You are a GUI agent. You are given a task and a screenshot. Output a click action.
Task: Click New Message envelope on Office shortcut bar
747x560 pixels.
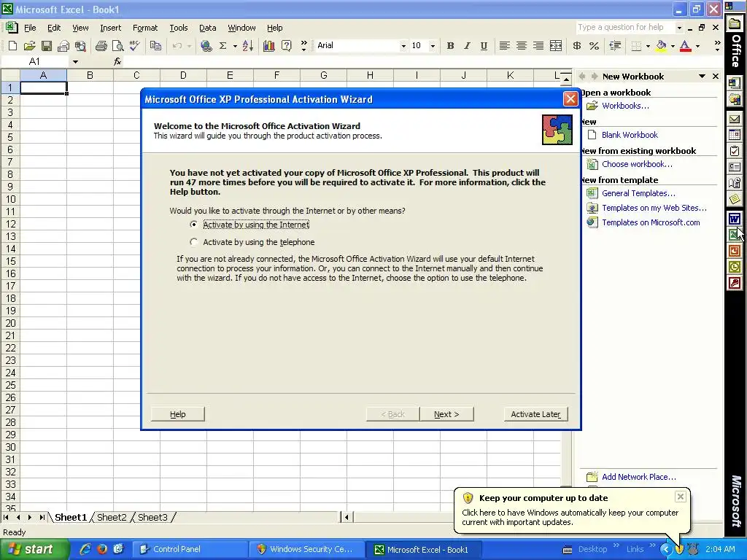tap(734, 119)
